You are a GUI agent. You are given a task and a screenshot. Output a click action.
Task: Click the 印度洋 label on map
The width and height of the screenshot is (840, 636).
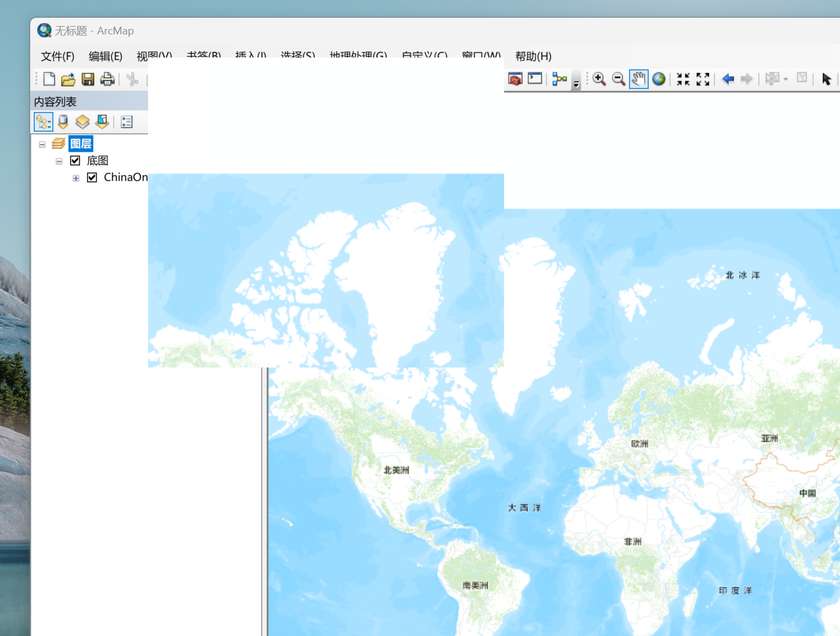pos(735,590)
